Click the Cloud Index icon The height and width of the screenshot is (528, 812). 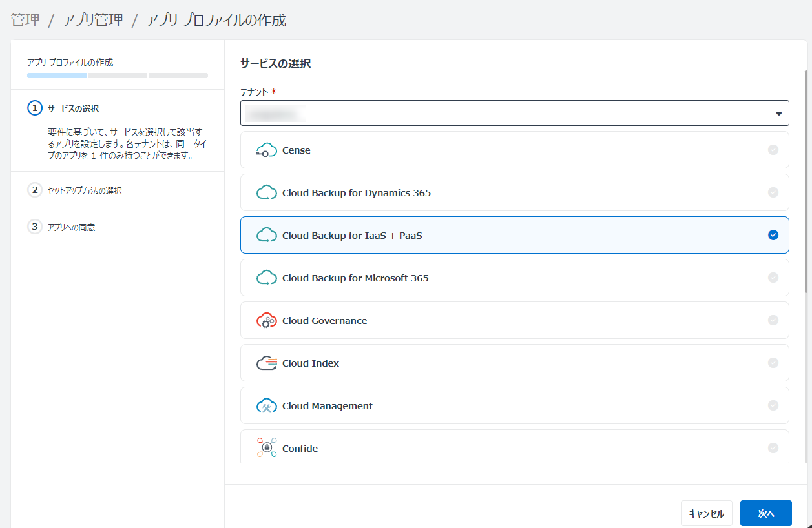tap(267, 363)
